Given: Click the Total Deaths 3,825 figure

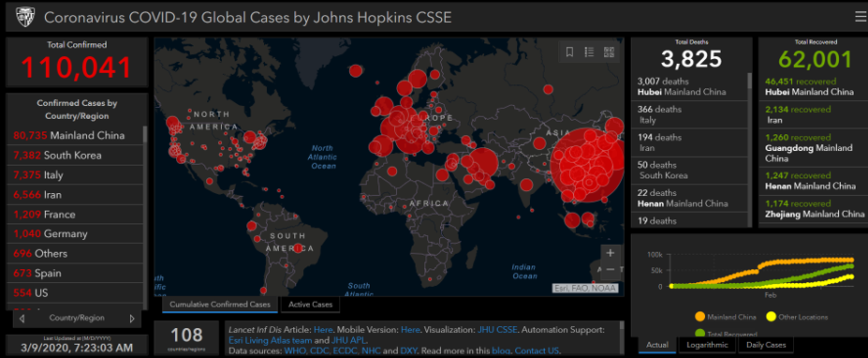Looking at the screenshot, I should (691, 59).
